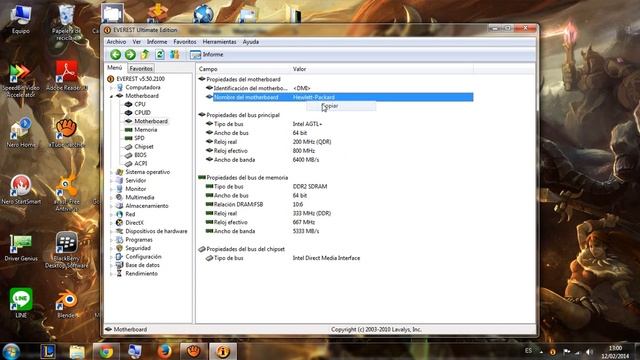Image resolution: width=640 pixels, height=360 pixels.
Task: Switch to the Favoritos tab in the side panel
Action: [141, 69]
